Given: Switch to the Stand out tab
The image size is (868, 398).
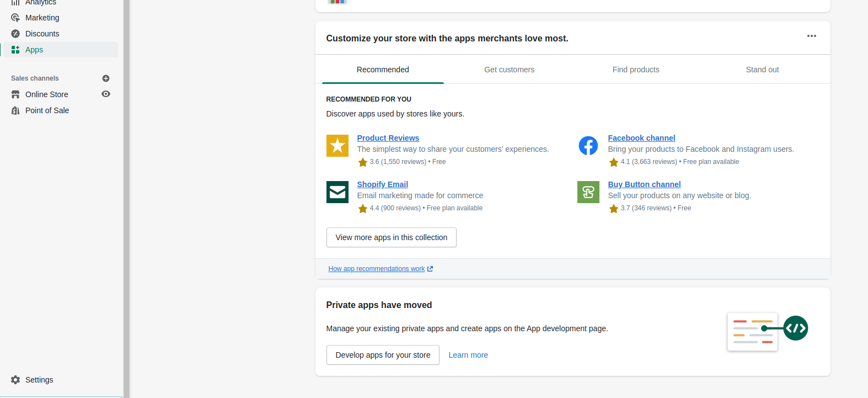Looking at the screenshot, I should point(762,70).
